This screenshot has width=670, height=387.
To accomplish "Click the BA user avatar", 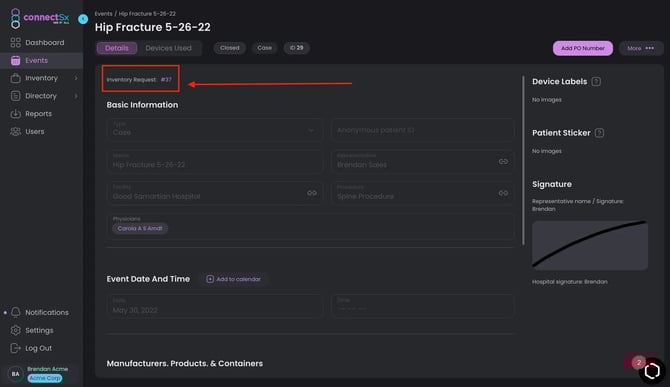I will pos(15,374).
